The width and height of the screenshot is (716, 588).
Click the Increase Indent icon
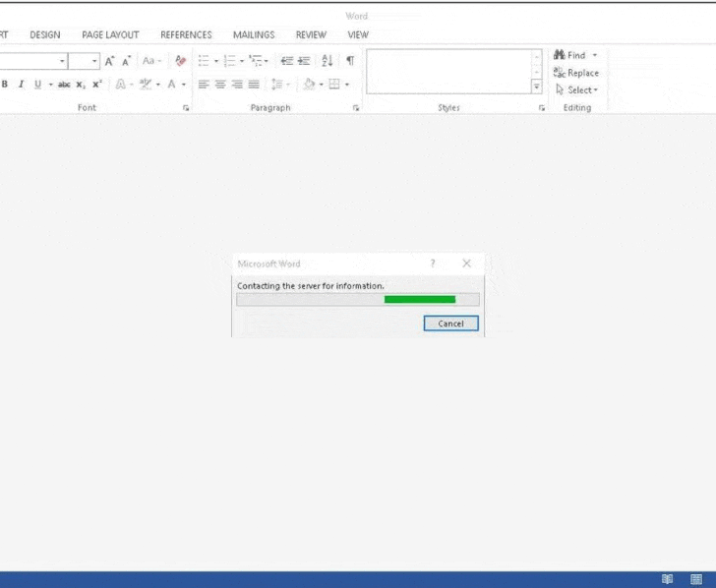coord(303,61)
